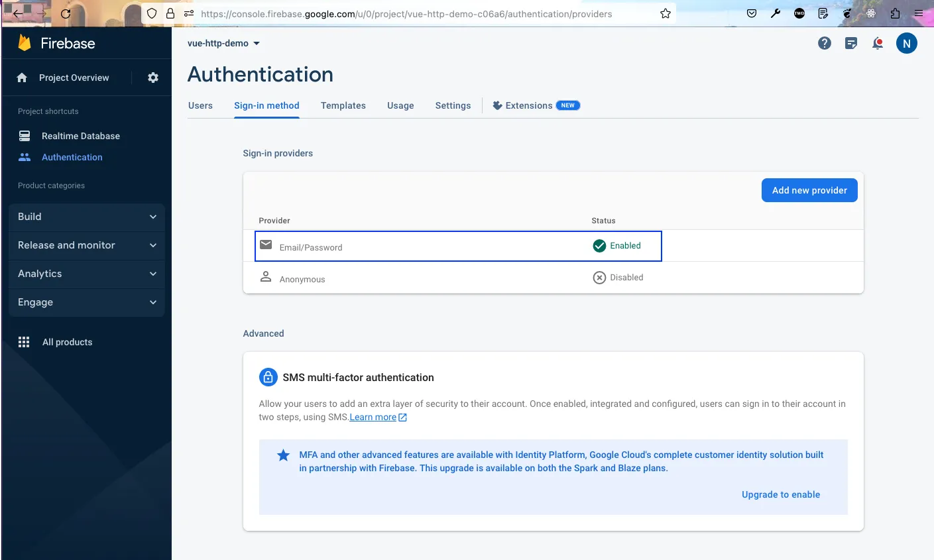Open the Help question mark icon
Screen dimensions: 934x560
825,43
